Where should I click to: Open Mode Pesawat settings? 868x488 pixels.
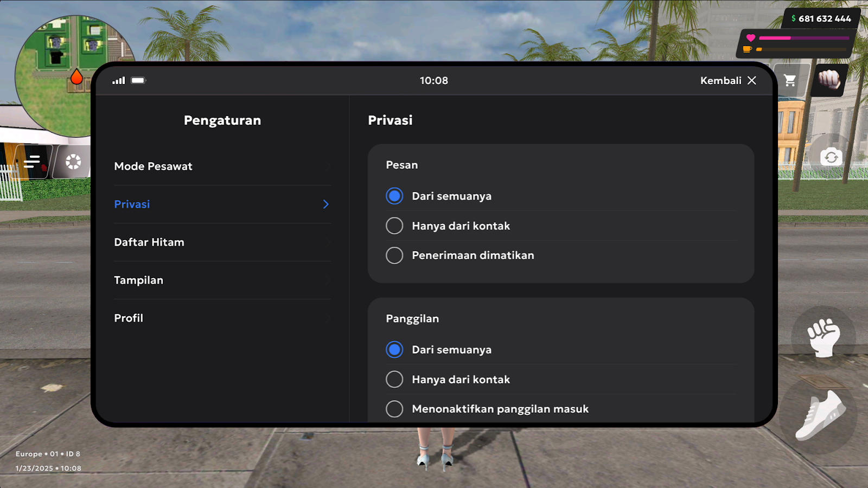click(x=222, y=166)
